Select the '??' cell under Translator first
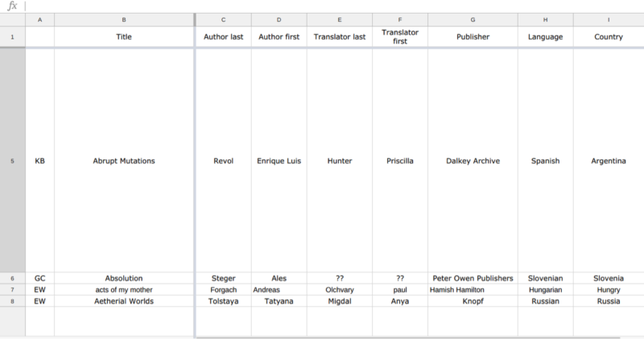Screen dimensions: 644x339 [400, 278]
